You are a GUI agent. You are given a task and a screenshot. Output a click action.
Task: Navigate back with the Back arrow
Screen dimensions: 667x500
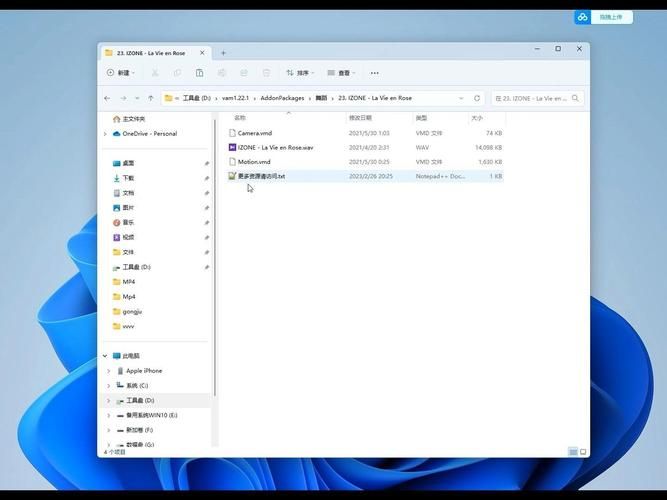pos(108,98)
